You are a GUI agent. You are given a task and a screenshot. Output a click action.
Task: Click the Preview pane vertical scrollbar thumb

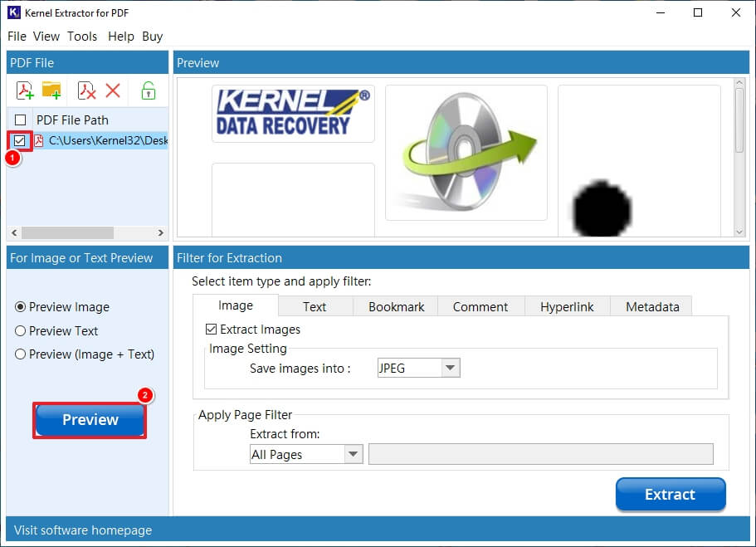coord(739,120)
